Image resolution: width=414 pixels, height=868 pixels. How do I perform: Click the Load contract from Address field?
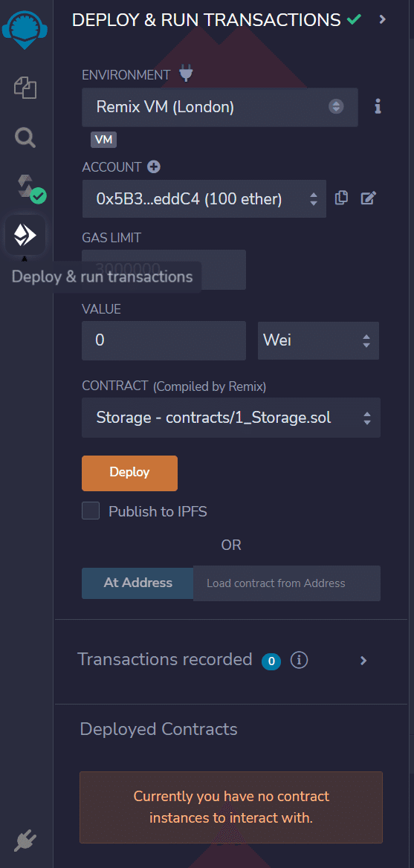[287, 583]
